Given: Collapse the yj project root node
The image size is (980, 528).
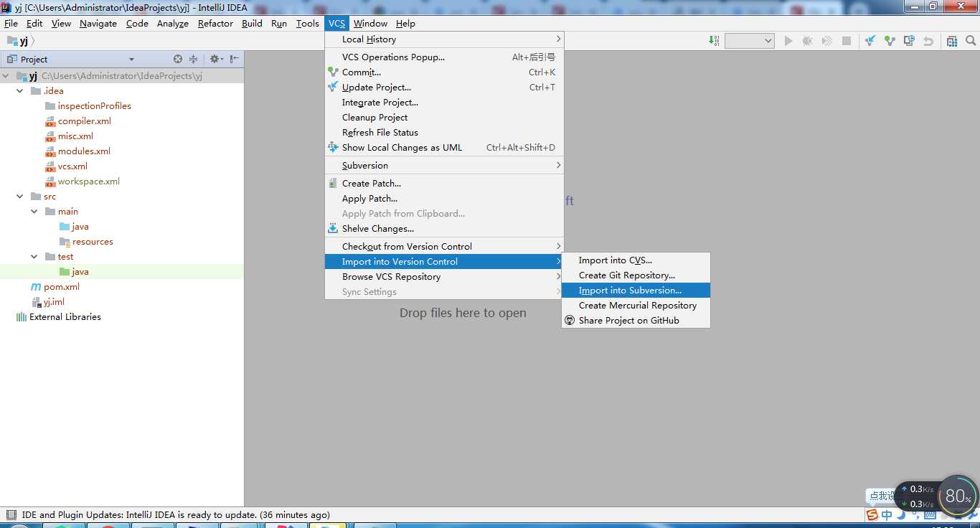Looking at the screenshot, I should tap(6, 75).
